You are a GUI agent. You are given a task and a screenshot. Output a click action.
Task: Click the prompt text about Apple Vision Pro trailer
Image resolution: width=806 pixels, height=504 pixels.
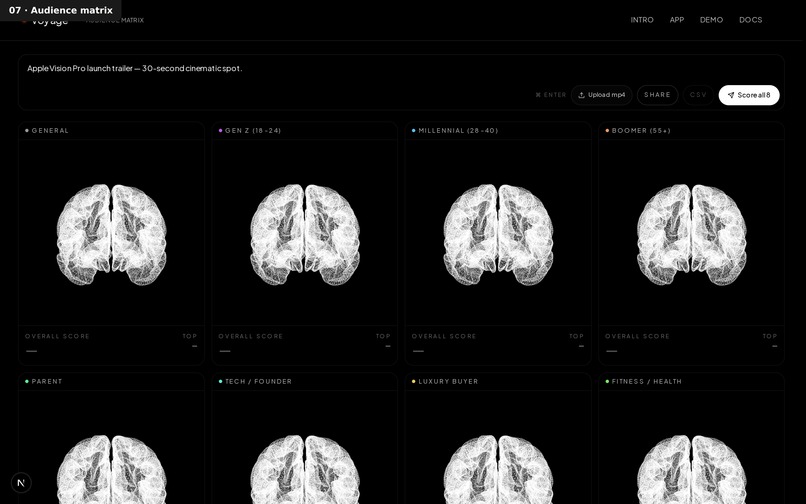click(x=135, y=68)
